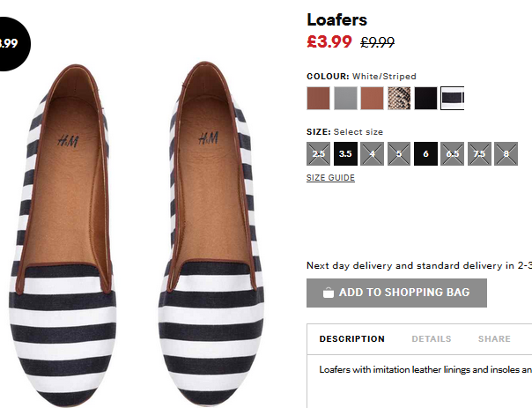Select size 3.5

[345, 153]
